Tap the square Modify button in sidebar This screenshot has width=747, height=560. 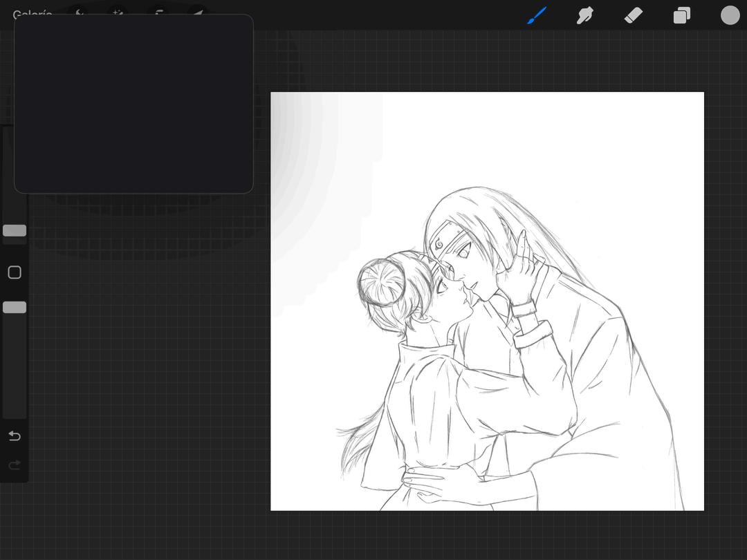15,272
